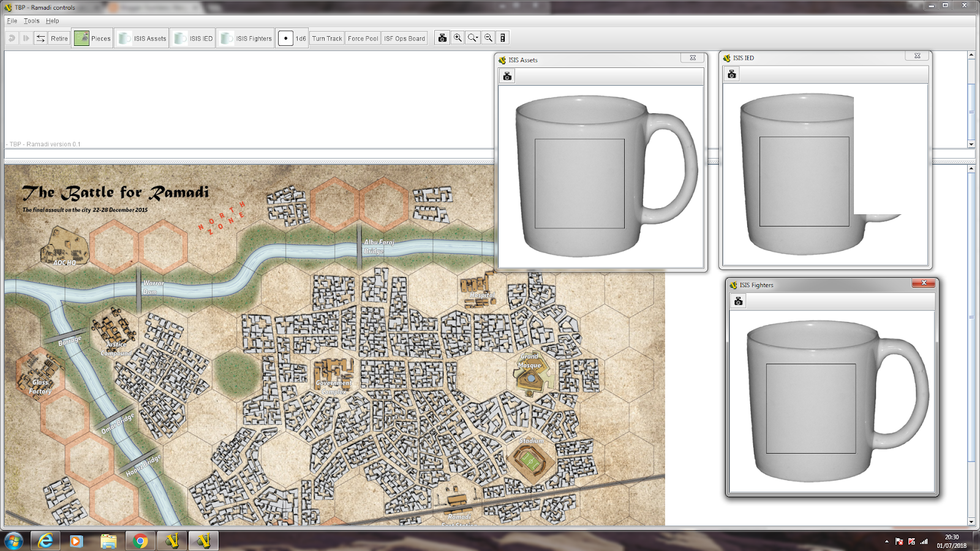Open the Help menu

53,21
